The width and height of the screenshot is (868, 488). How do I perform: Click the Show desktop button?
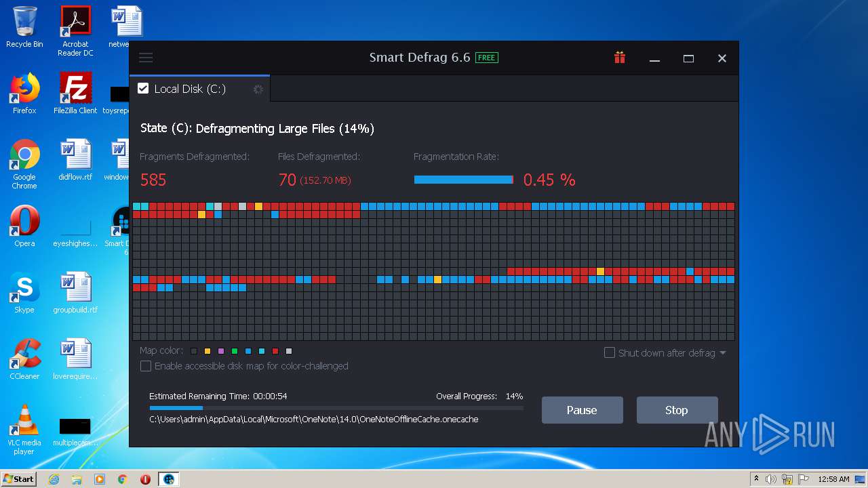860,479
